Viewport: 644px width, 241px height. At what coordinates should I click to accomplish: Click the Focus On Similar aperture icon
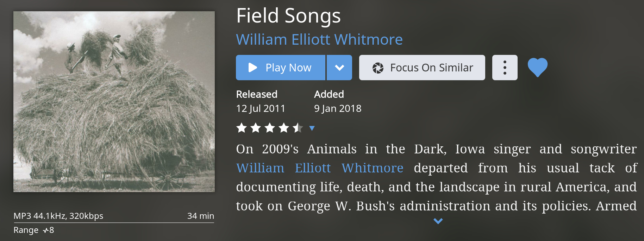(378, 68)
